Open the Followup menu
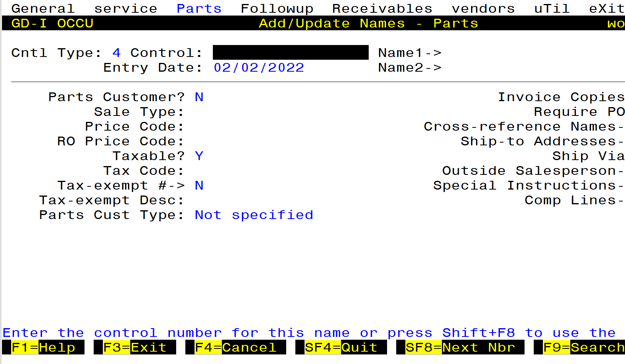 tap(277, 8)
